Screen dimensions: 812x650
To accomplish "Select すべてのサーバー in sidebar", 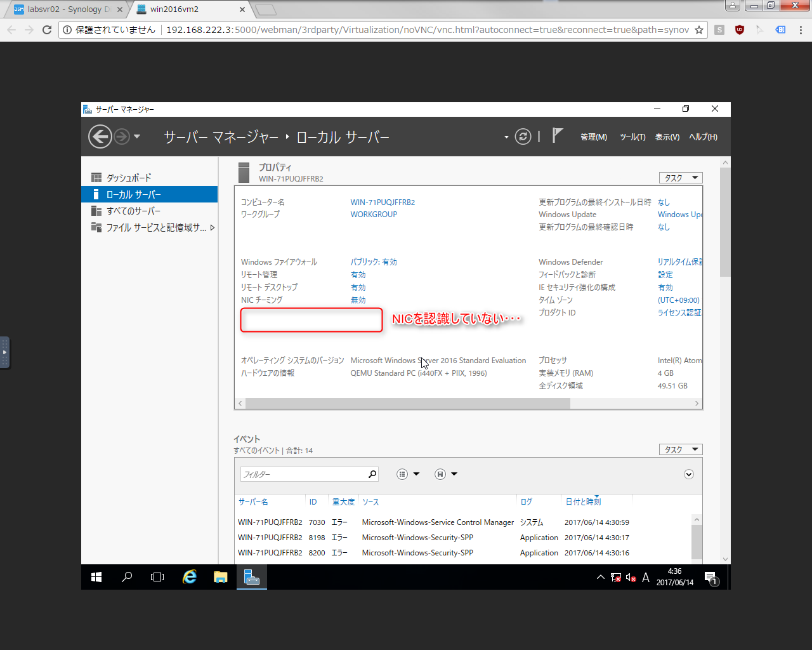I will [150, 211].
